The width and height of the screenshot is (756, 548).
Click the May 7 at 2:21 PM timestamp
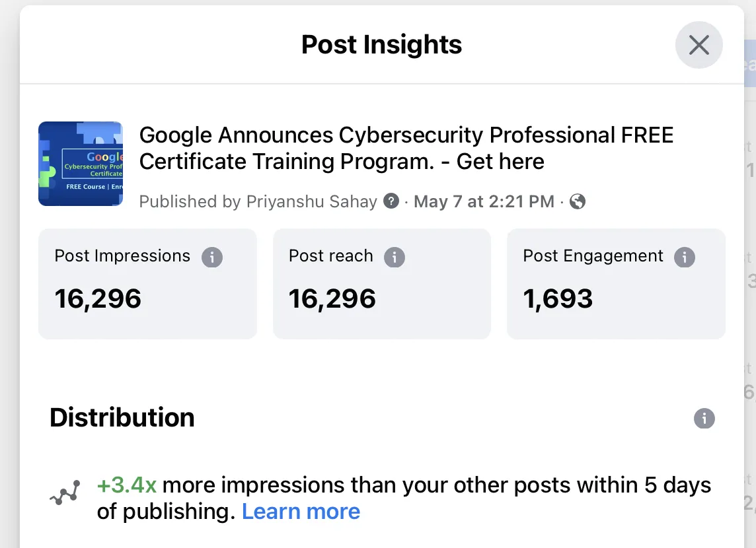coord(484,201)
